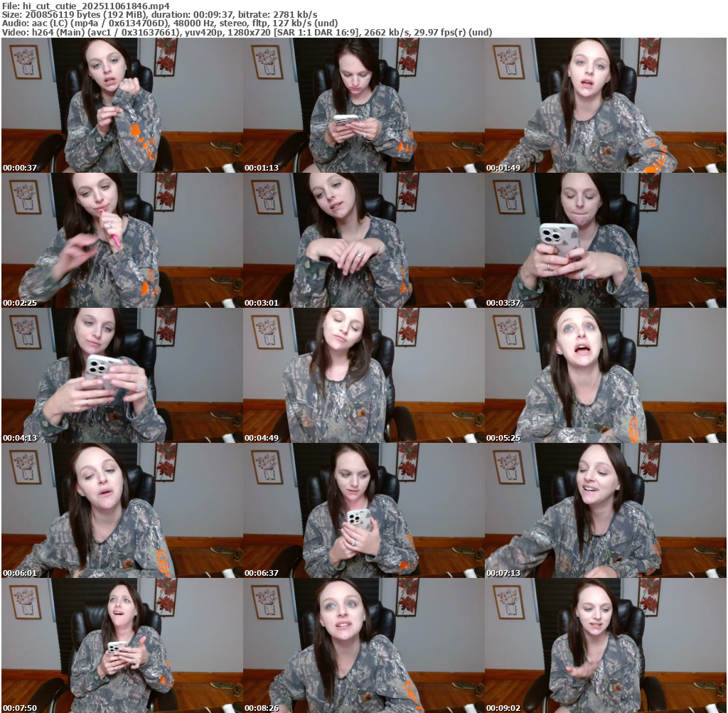Viewport: 728px width, 713px height.
Task: Select the frame timestamped 00:03:01
Action: (363, 240)
